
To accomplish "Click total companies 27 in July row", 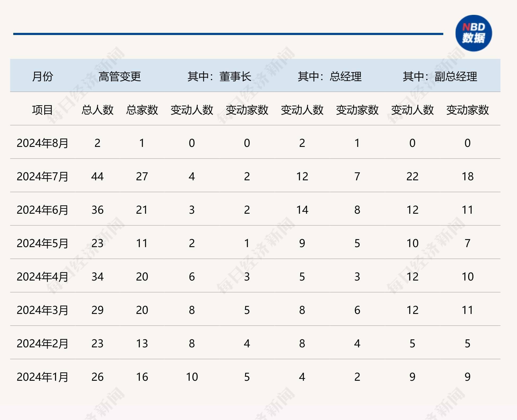I will click(x=142, y=177).
